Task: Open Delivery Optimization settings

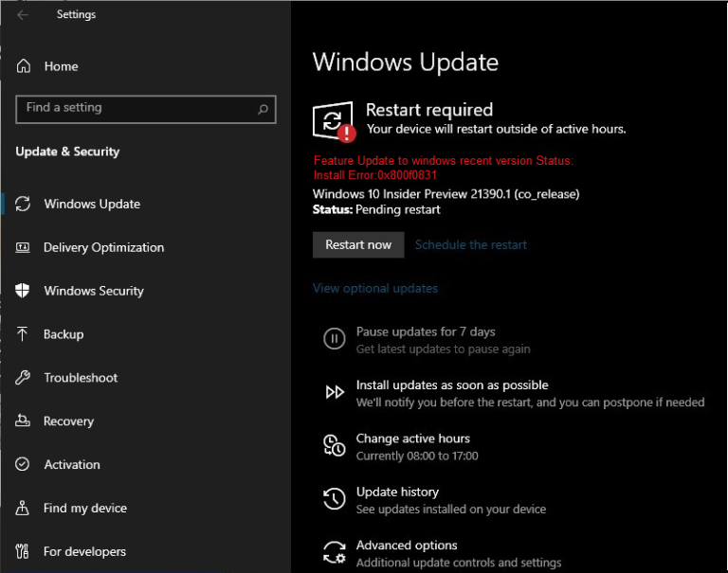Action: coord(103,247)
